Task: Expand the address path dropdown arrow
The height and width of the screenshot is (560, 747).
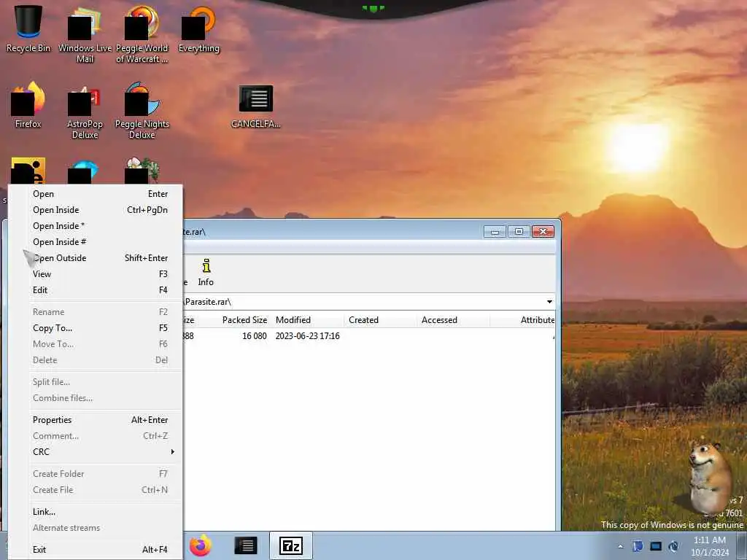Action: coord(549,302)
